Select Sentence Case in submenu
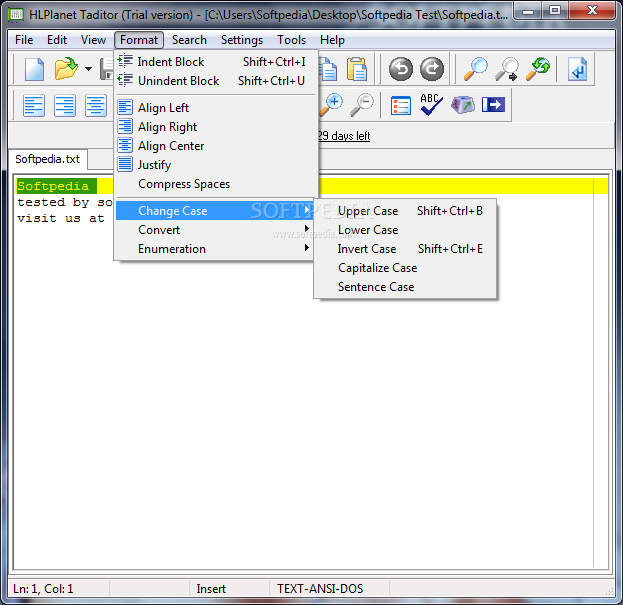623x605 pixels. (x=405, y=287)
